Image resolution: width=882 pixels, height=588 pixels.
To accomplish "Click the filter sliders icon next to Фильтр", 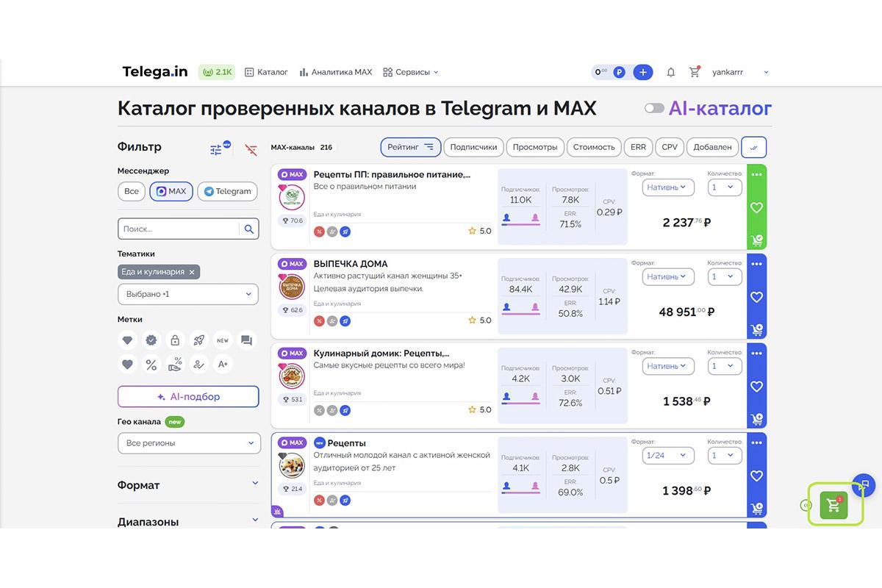I will click(217, 148).
